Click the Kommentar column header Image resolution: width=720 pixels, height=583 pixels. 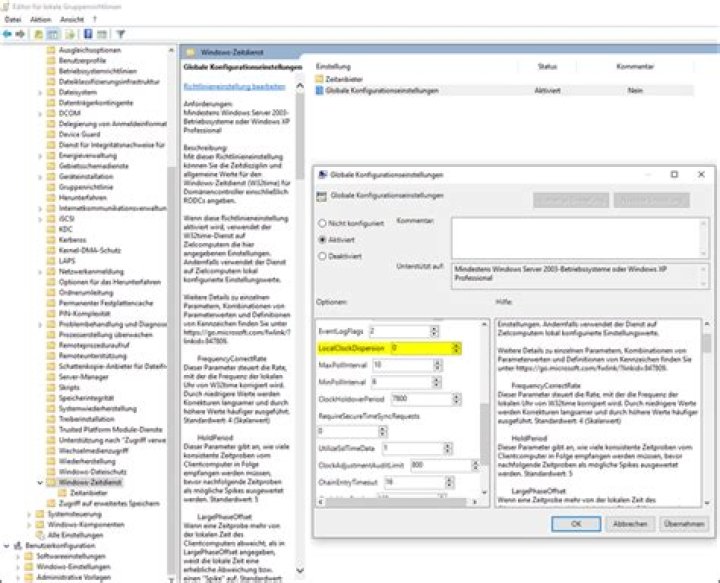635,67
